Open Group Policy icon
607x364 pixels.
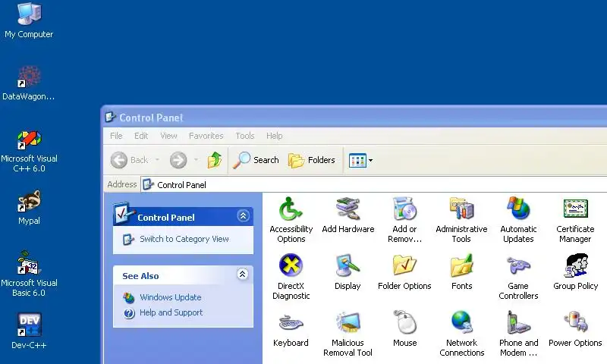[575, 272]
